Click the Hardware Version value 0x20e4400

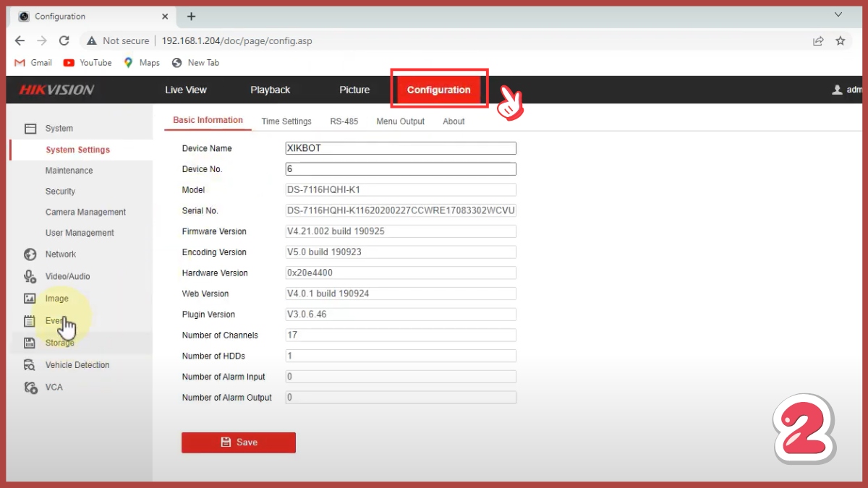tap(401, 273)
